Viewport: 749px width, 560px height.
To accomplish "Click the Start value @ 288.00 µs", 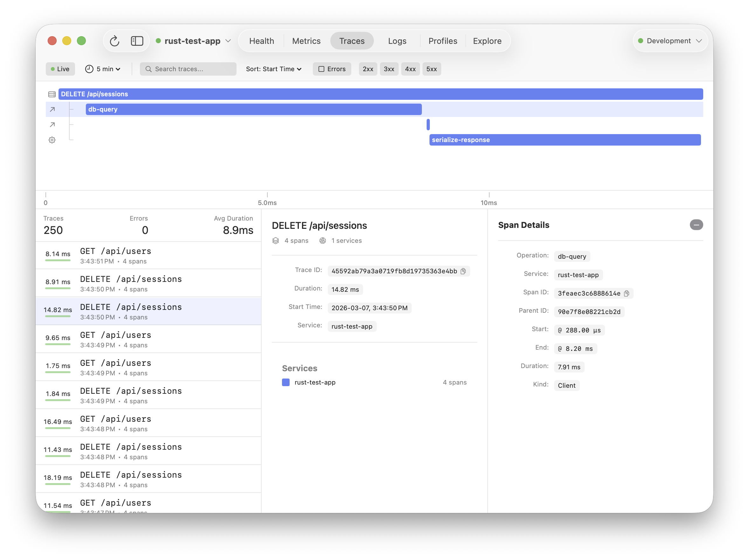I will pyautogui.click(x=579, y=331).
